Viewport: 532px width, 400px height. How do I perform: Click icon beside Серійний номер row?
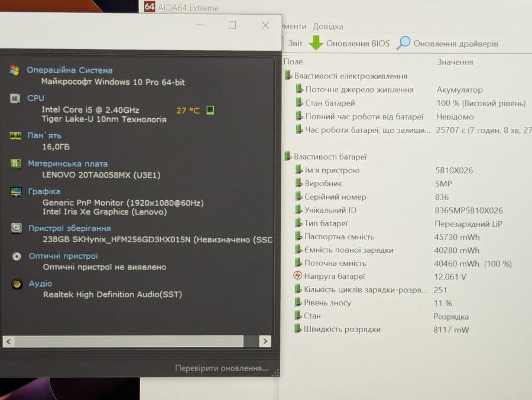tap(299, 196)
